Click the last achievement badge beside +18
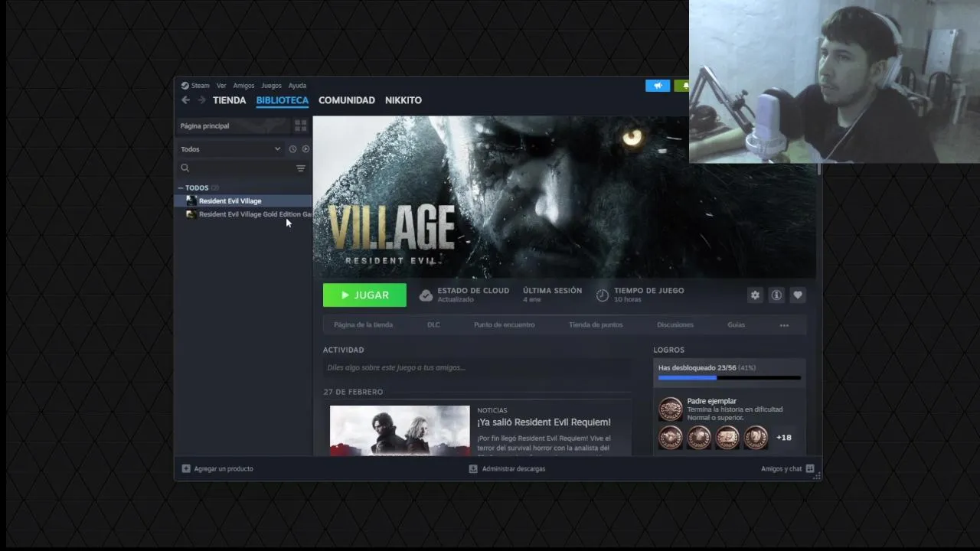 (x=756, y=438)
